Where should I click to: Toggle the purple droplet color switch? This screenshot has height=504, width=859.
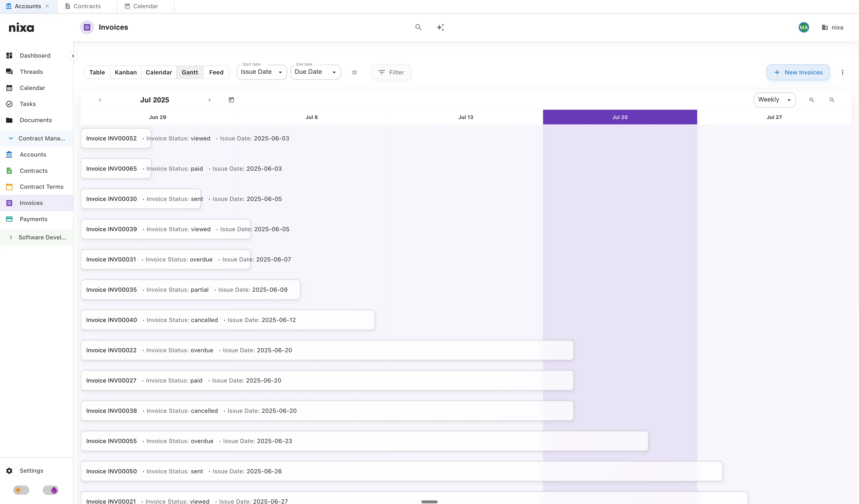coord(51,490)
